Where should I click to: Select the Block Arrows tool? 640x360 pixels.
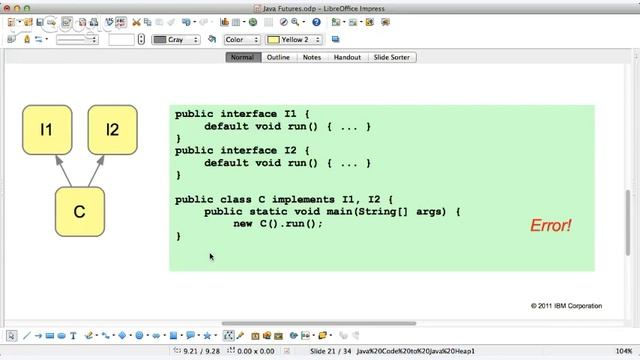(156, 336)
